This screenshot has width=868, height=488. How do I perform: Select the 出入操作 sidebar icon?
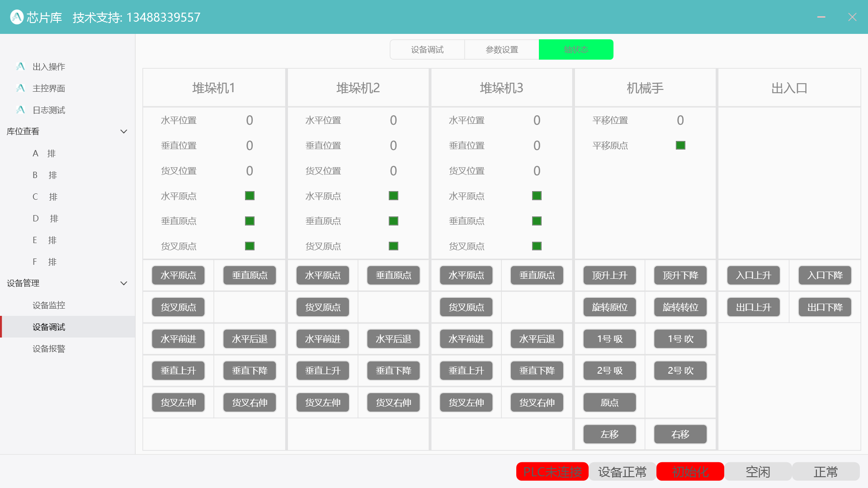pyautogui.click(x=20, y=66)
